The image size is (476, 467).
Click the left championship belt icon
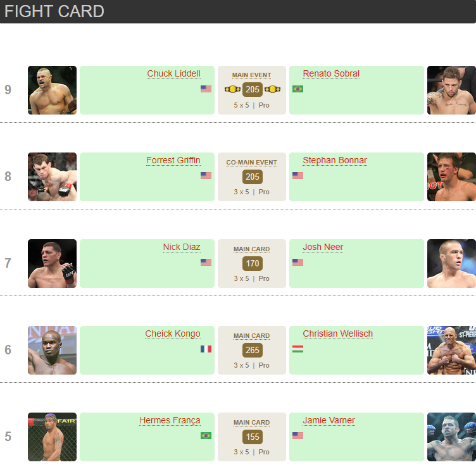(233, 89)
